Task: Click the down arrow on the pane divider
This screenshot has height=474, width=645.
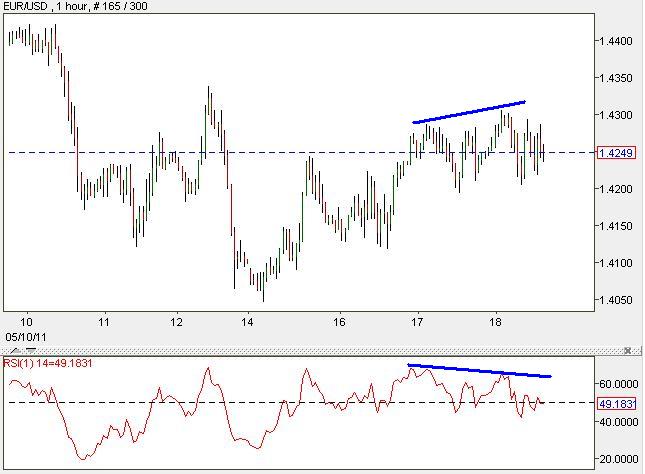Action: click(x=31, y=351)
